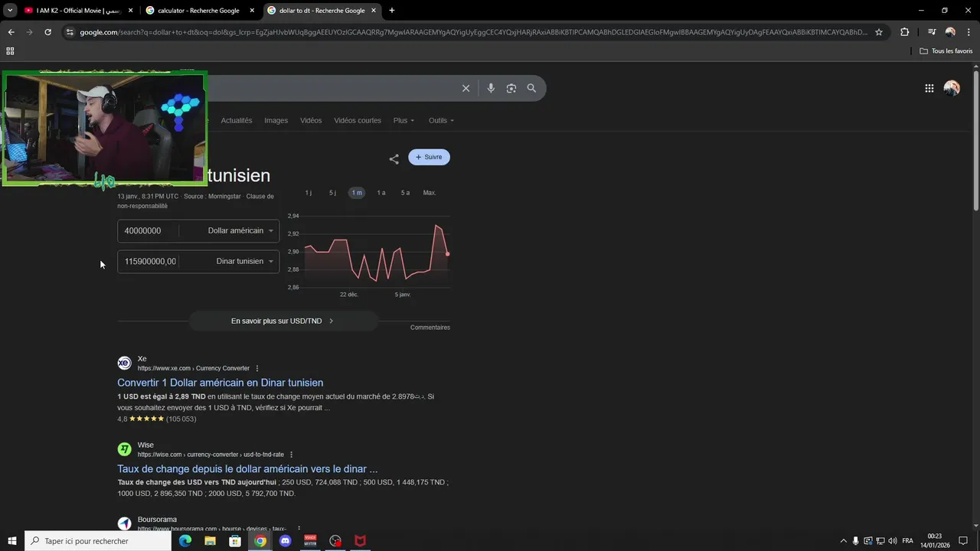The image size is (980, 551).
Task: Click Clause de non-responsabilité link
Action: pos(195,201)
